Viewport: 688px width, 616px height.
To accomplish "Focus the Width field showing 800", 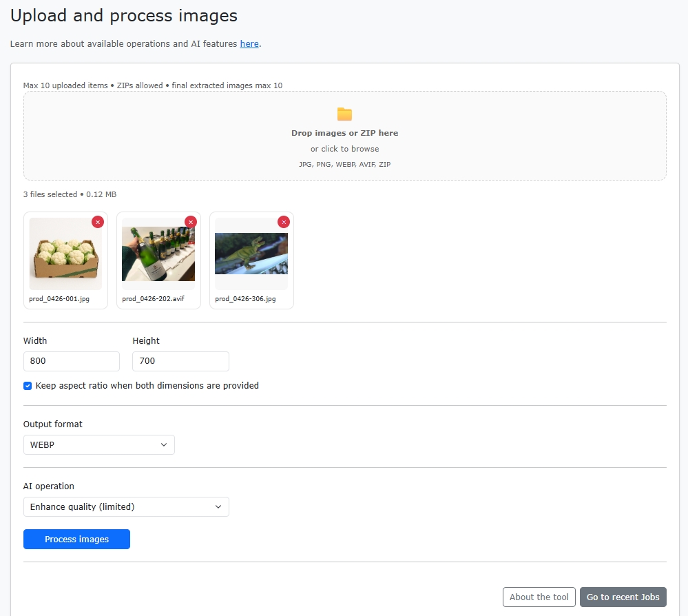I will tap(72, 361).
